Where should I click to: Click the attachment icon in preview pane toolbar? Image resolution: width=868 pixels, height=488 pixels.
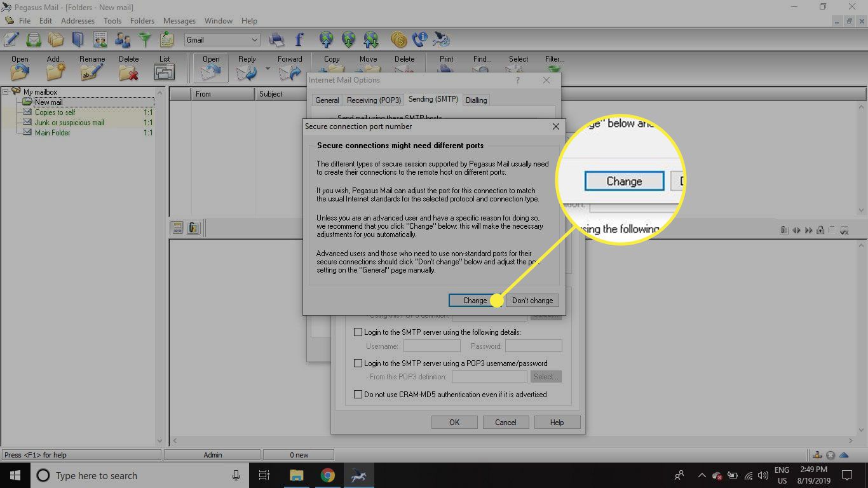pyautogui.click(x=784, y=230)
